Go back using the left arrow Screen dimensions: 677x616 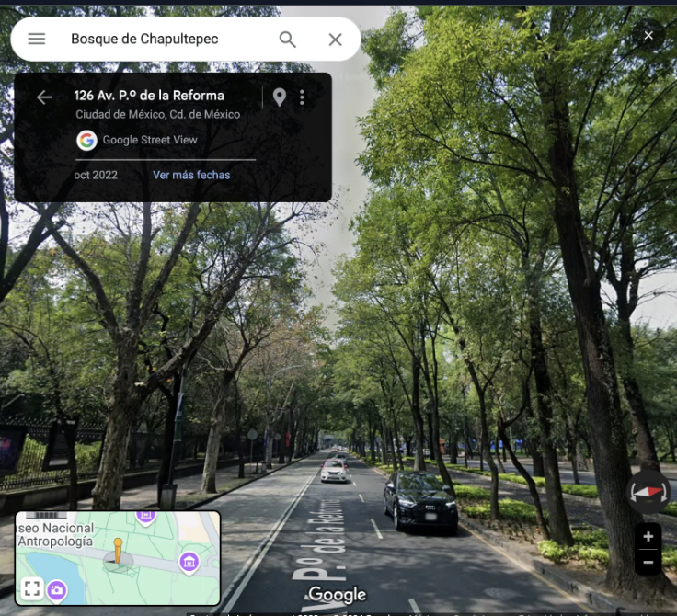(x=44, y=97)
